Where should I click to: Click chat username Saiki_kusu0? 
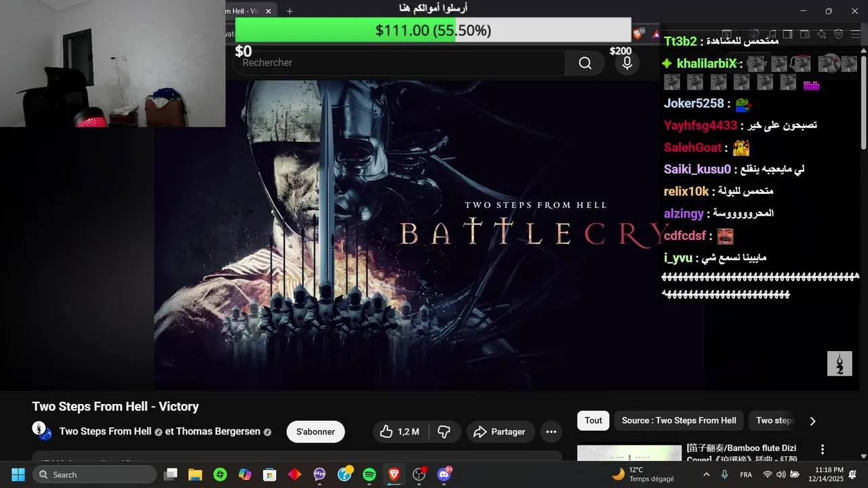697,169
